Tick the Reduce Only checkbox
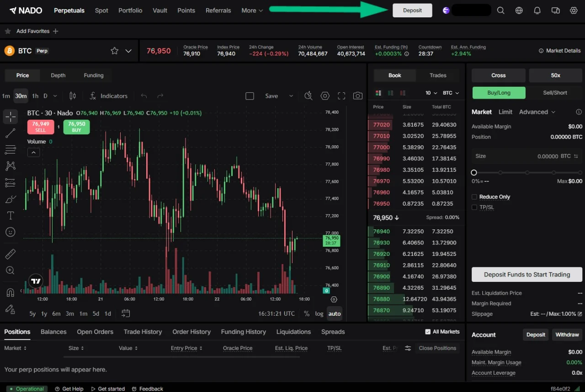585x392 pixels. 474,197
